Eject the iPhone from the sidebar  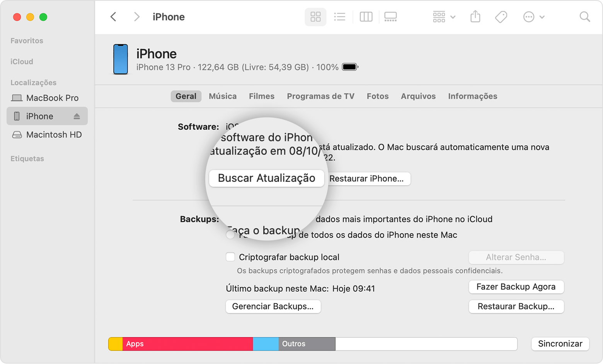[77, 116]
